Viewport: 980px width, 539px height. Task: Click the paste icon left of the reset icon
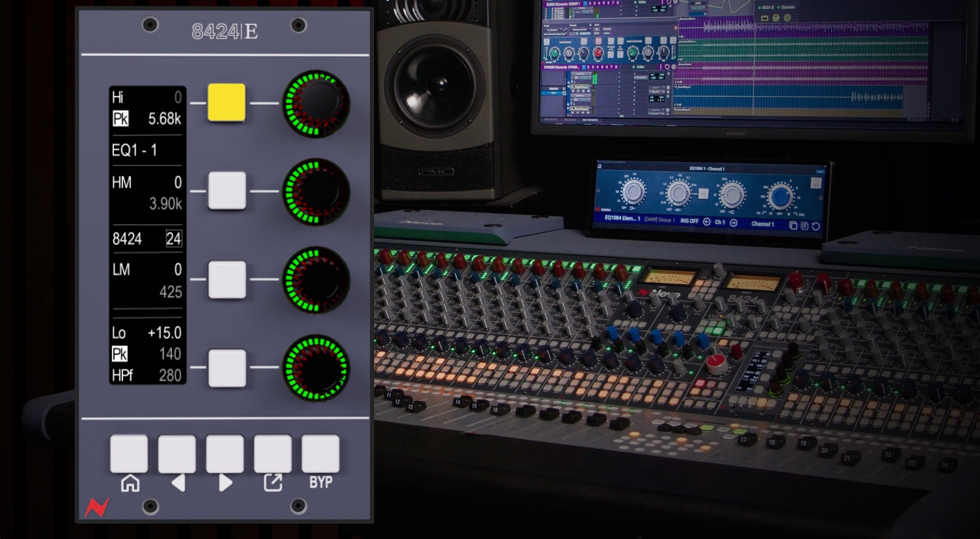click(x=804, y=226)
